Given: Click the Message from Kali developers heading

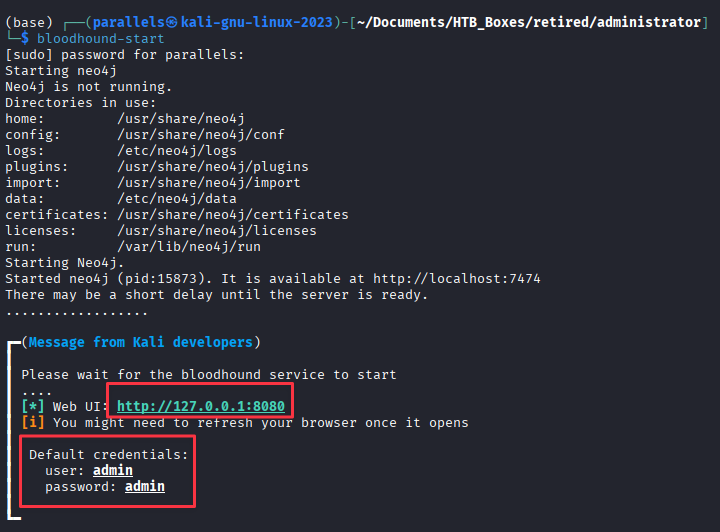Looking at the screenshot, I should click(141, 342).
